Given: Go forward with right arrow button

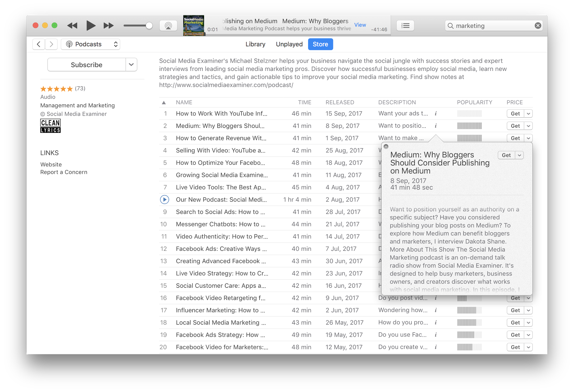Looking at the screenshot, I should [x=51, y=44].
